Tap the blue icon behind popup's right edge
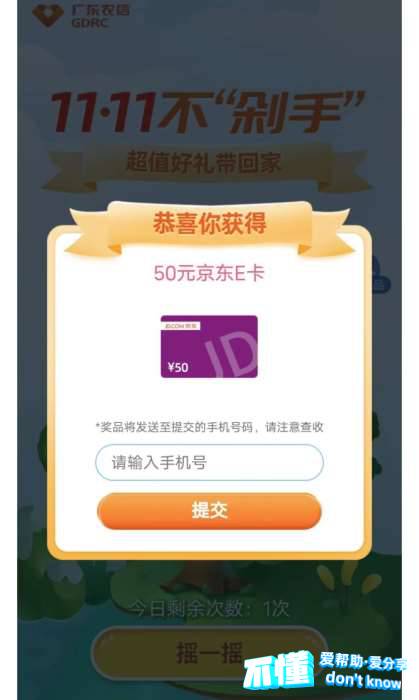419x700 pixels. (x=380, y=274)
